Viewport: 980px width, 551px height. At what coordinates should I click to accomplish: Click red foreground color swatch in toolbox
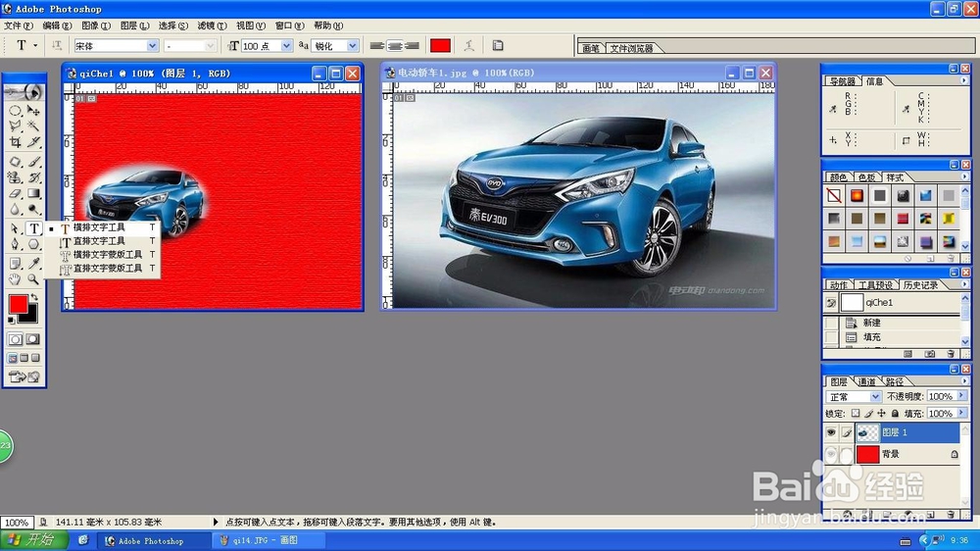(18, 304)
